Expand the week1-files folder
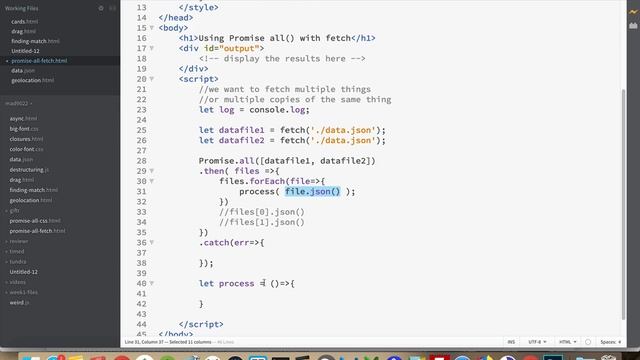The image size is (640, 360). point(24,292)
